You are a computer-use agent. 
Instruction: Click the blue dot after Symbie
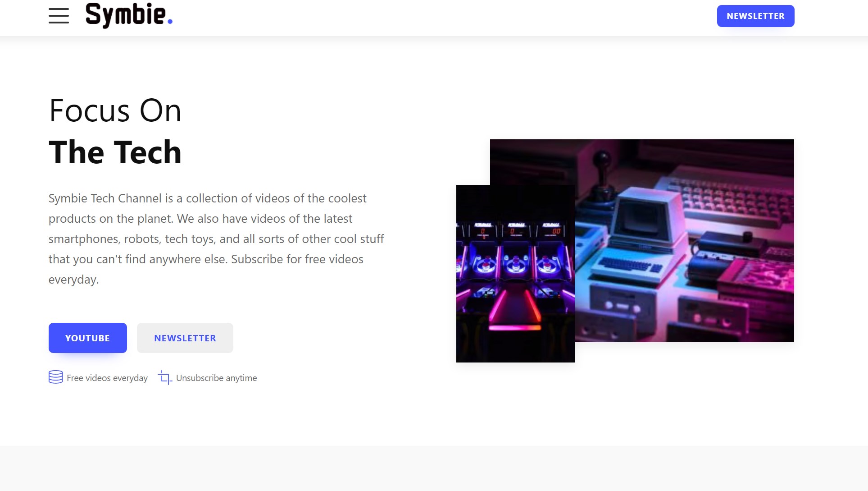pyautogui.click(x=170, y=21)
